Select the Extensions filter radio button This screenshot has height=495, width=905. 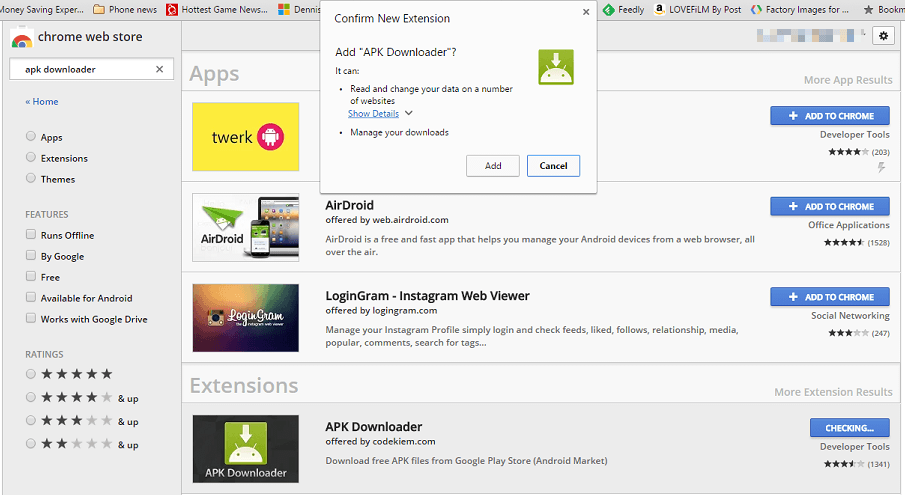pyautogui.click(x=31, y=157)
